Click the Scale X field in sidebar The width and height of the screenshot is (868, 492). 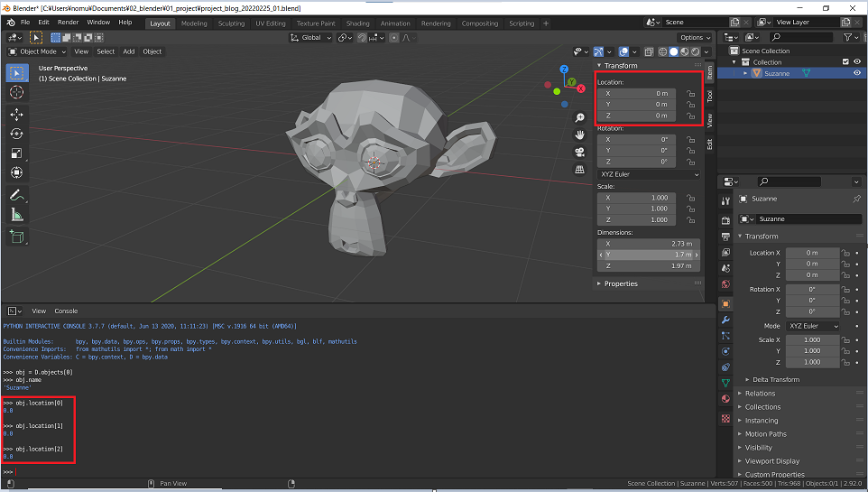[637, 198]
